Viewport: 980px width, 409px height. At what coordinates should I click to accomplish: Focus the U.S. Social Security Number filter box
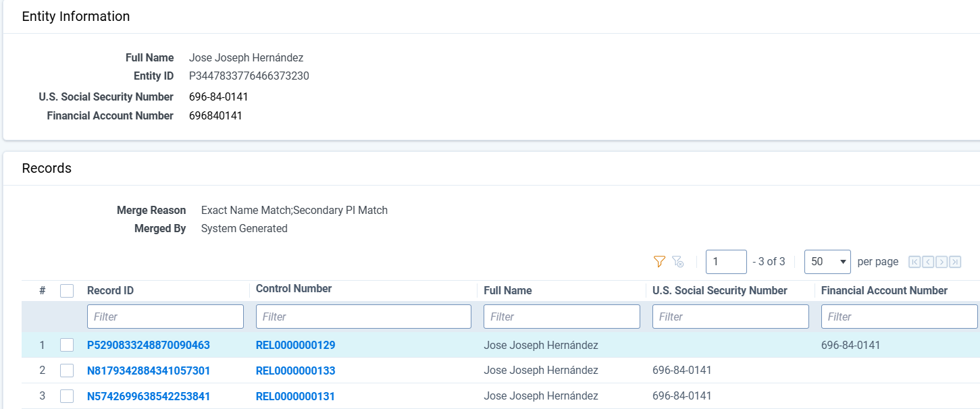[x=730, y=317]
